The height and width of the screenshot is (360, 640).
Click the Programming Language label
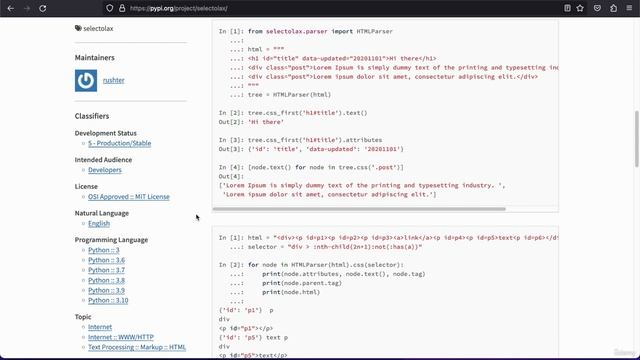coord(111,240)
